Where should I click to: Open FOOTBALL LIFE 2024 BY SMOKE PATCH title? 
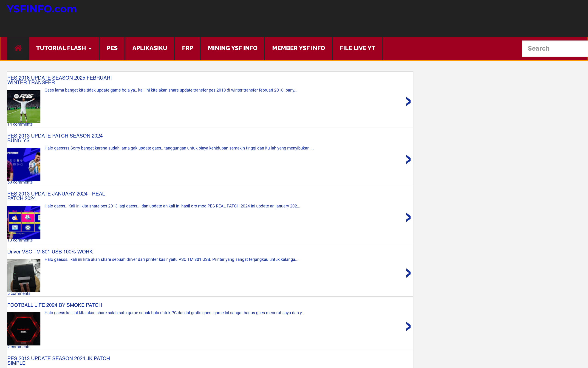pos(55,305)
